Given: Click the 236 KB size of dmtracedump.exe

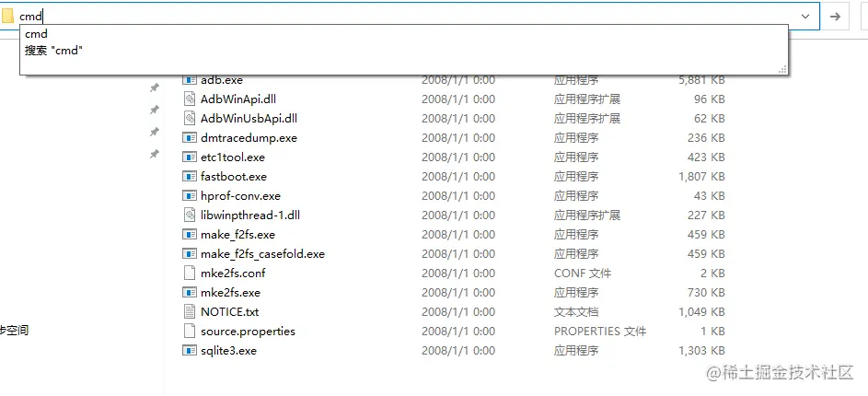Looking at the screenshot, I should pos(706,138).
